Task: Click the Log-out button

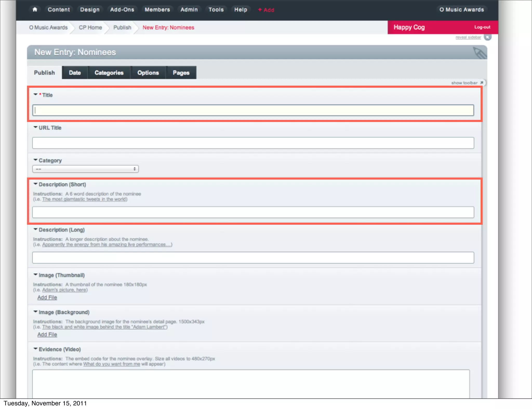Action: (x=482, y=27)
